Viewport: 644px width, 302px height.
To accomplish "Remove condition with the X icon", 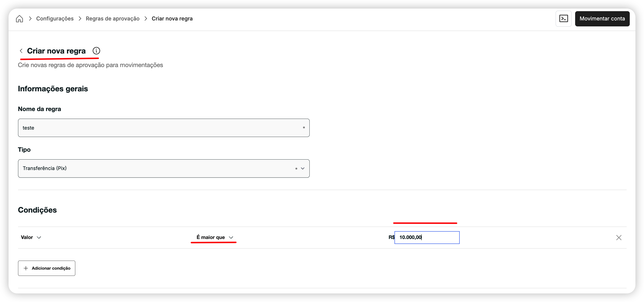I will coord(619,237).
